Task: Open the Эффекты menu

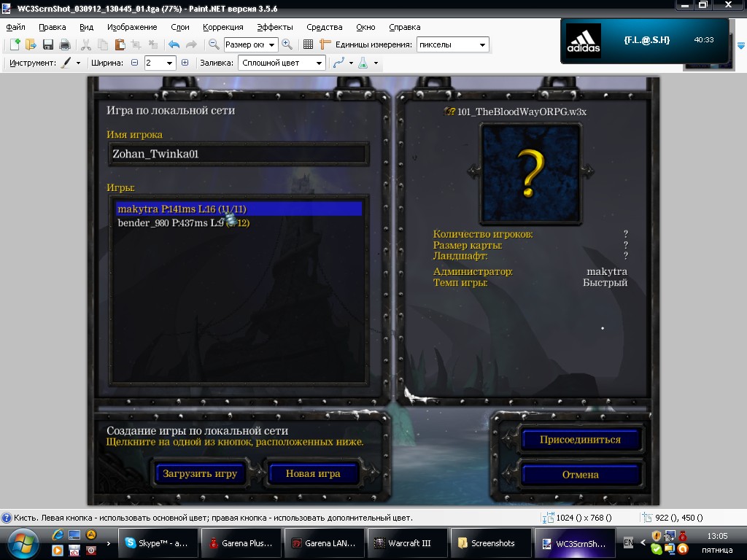Action: point(275,27)
